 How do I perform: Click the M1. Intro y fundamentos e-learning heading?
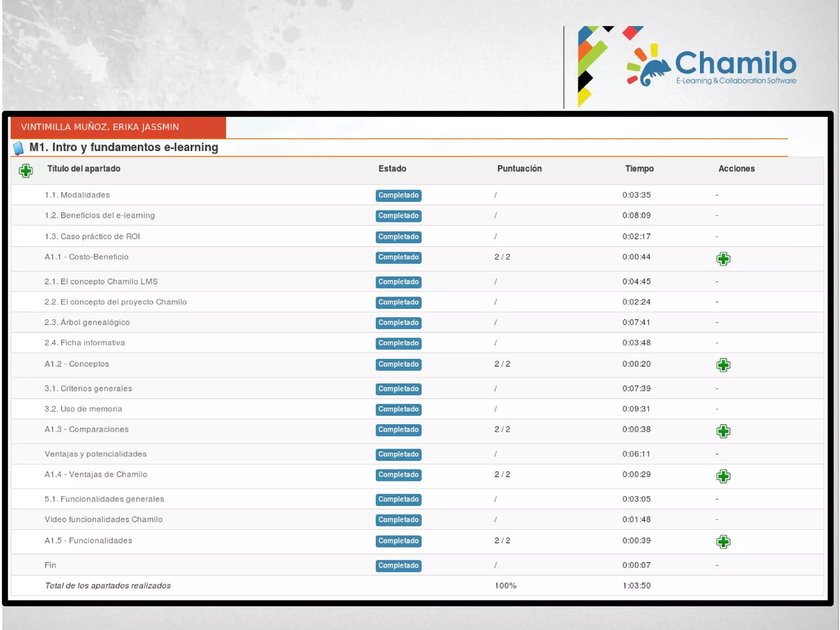123,147
